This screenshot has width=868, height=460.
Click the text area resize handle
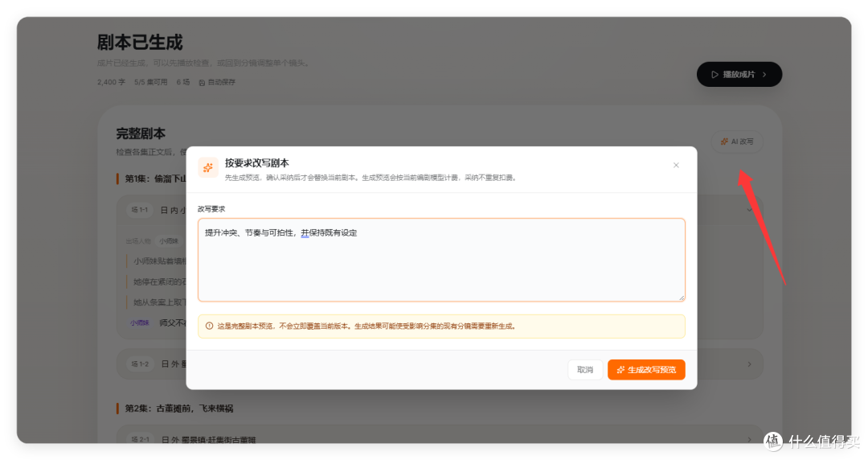point(682,298)
